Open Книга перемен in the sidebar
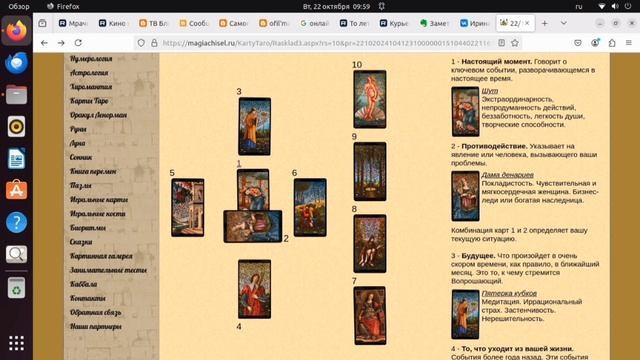This screenshot has height=360, width=640. point(93,171)
